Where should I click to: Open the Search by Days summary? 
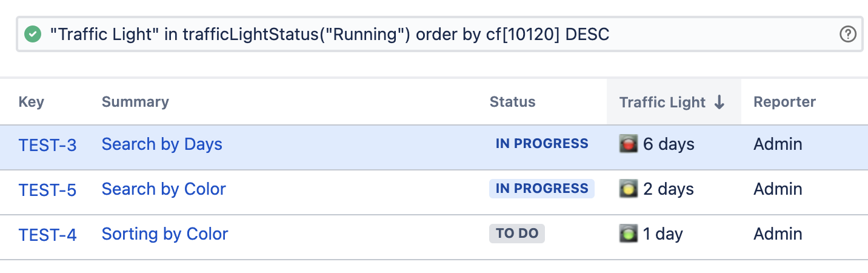coord(162,144)
